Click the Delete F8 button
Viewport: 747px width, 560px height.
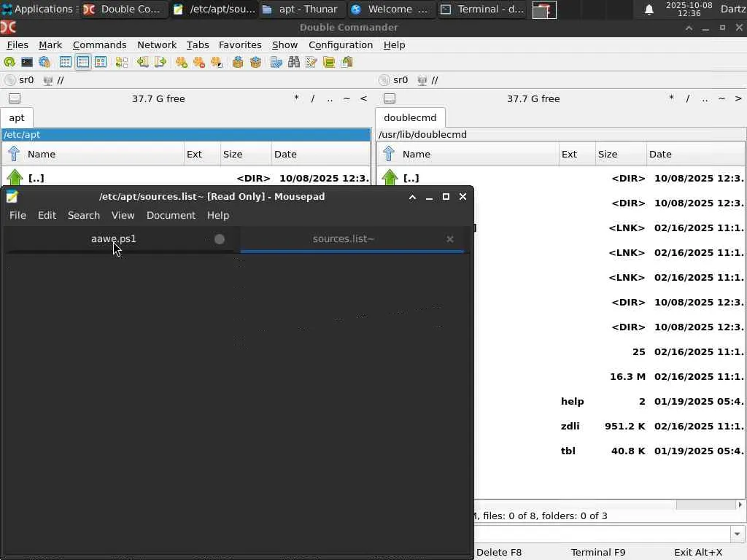point(499,553)
